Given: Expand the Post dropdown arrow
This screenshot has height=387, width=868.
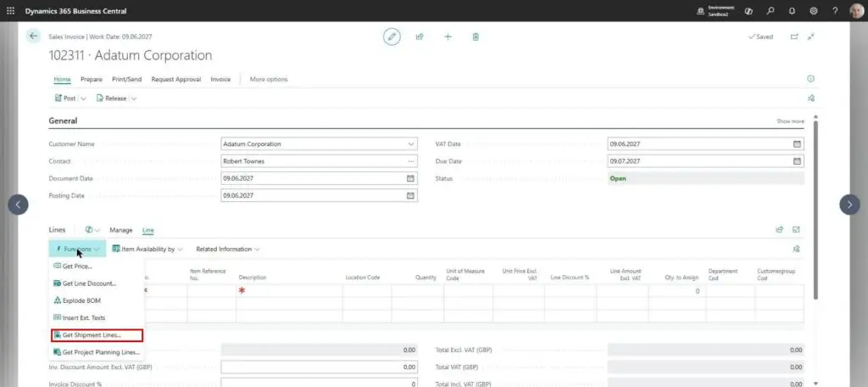Looking at the screenshot, I should coord(84,98).
